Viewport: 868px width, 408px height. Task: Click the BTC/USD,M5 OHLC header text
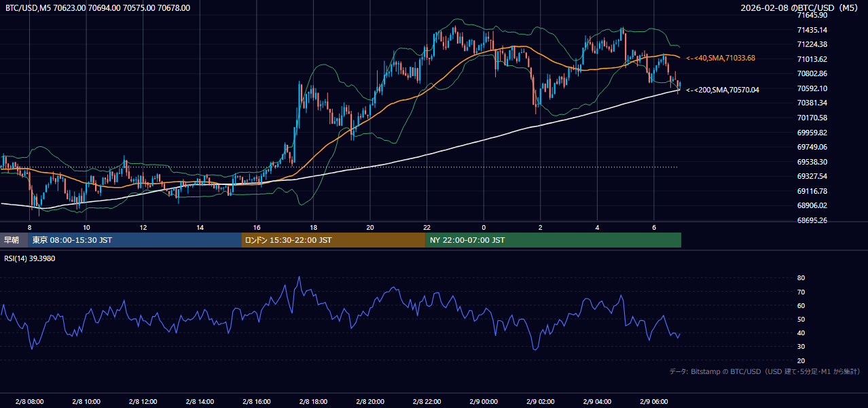click(98, 8)
